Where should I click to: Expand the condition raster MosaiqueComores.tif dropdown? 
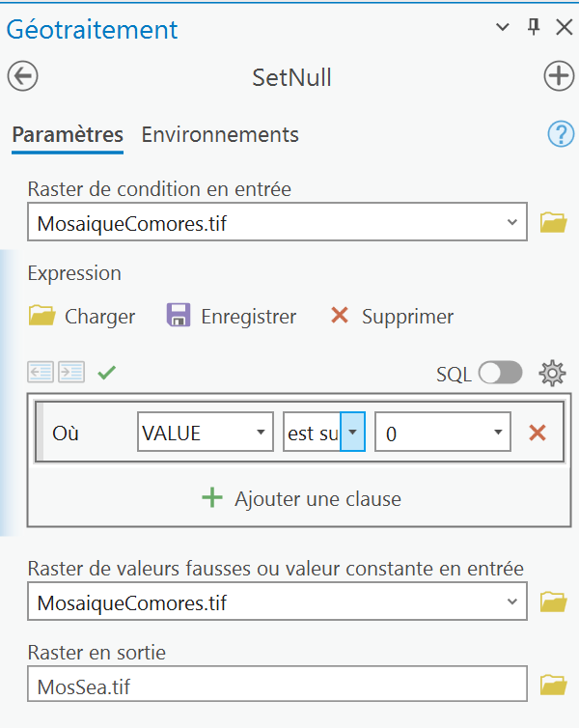coord(511,223)
